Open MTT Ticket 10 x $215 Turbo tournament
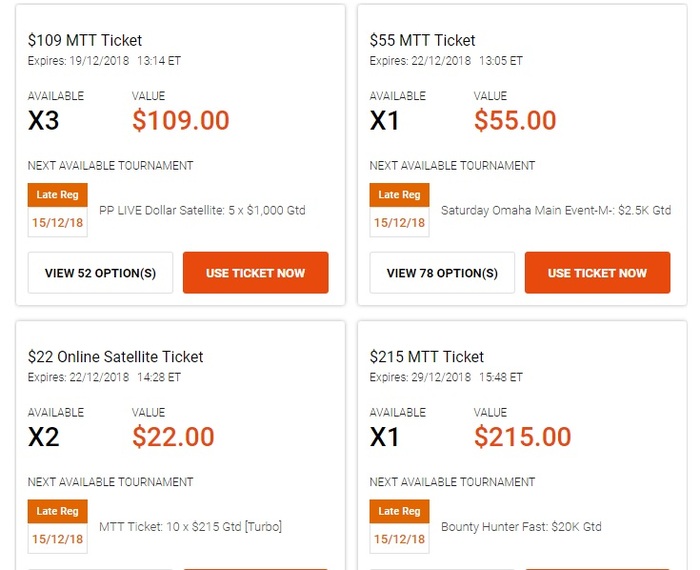The image size is (700, 570). [x=190, y=527]
